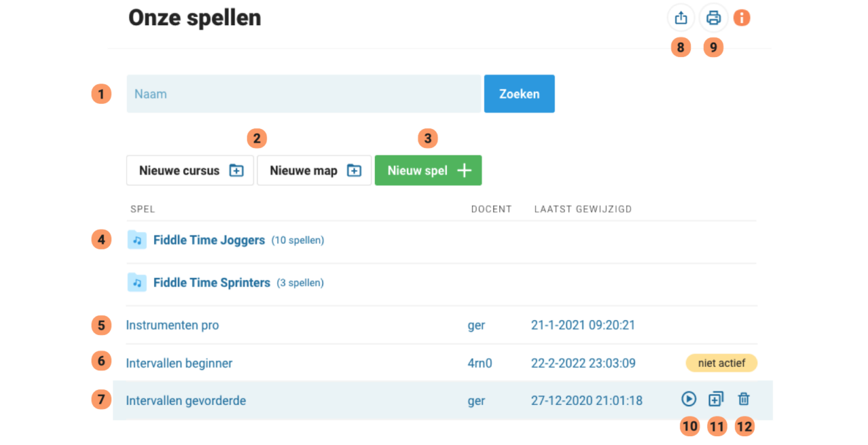Sort by the SPEL column header

(x=142, y=209)
